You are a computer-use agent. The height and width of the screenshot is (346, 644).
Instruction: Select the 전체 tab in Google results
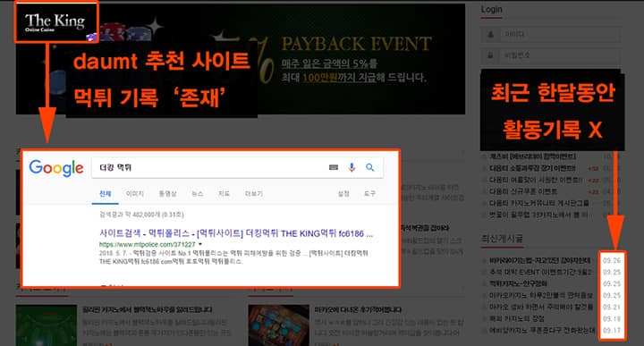pos(106,194)
